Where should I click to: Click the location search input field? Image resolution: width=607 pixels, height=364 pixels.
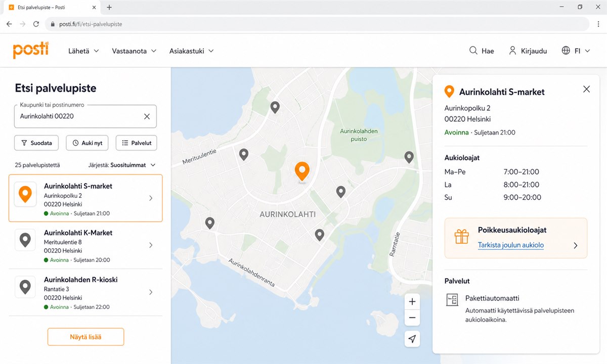point(85,116)
